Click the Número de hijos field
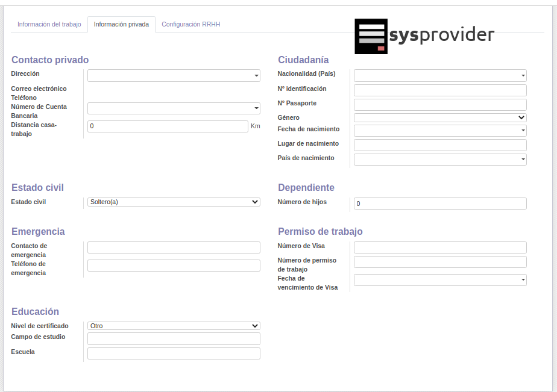 (x=440, y=204)
